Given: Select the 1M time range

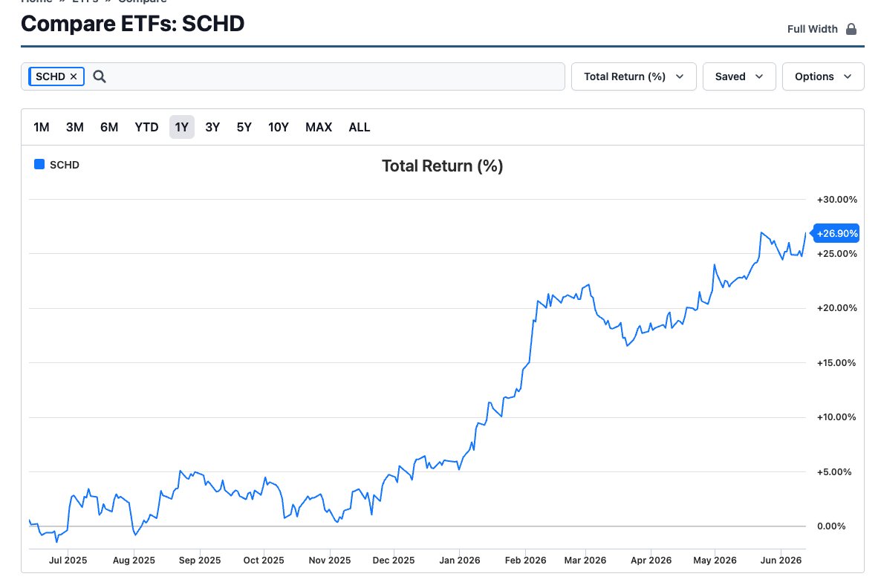Looking at the screenshot, I should (42, 127).
